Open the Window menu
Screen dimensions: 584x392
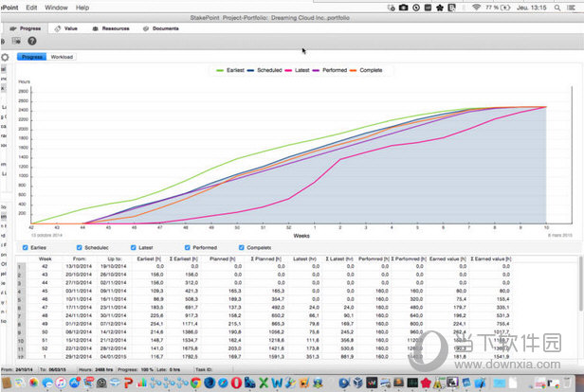tap(56, 8)
